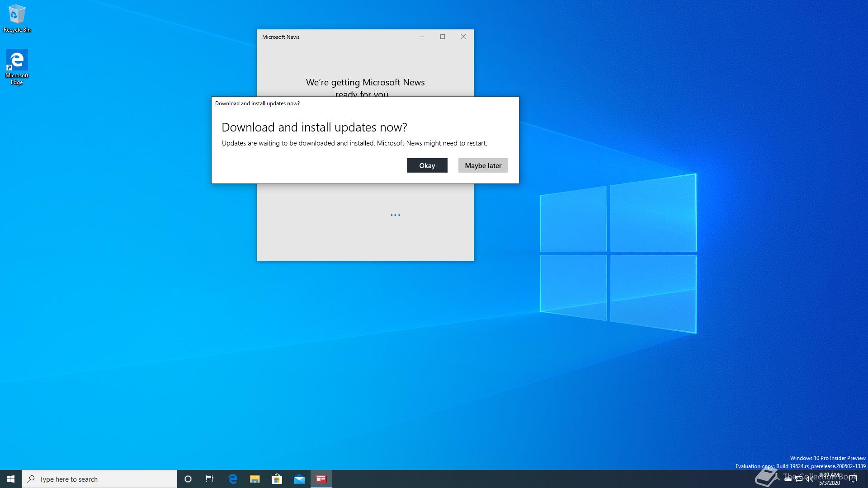This screenshot has width=868, height=488.
Task: Launch Edge from the taskbar
Action: click(x=233, y=479)
